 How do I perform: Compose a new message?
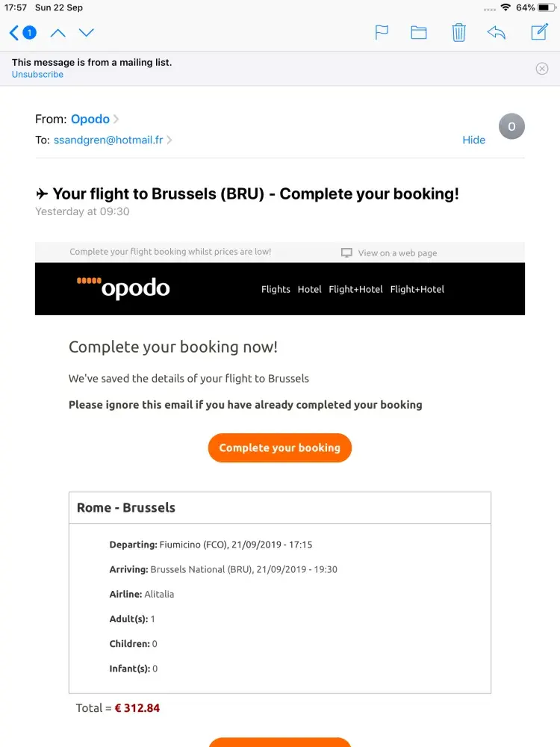(x=538, y=32)
